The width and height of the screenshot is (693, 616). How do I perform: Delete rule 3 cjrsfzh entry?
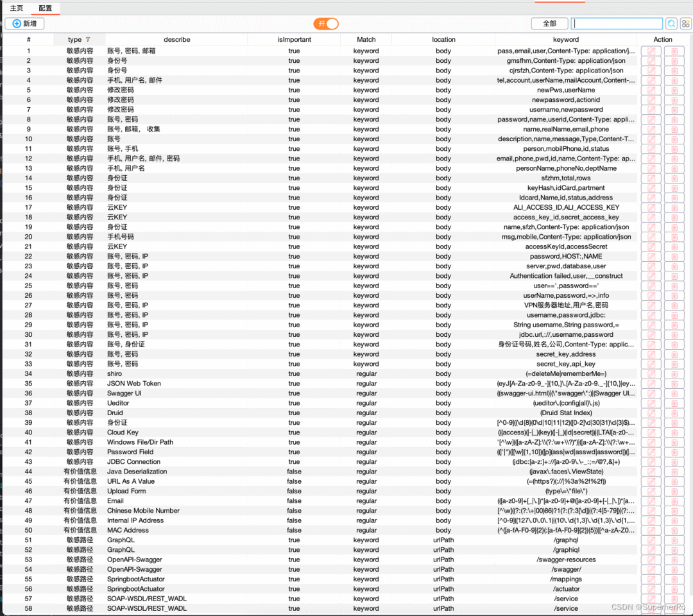(x=674, y=70)
